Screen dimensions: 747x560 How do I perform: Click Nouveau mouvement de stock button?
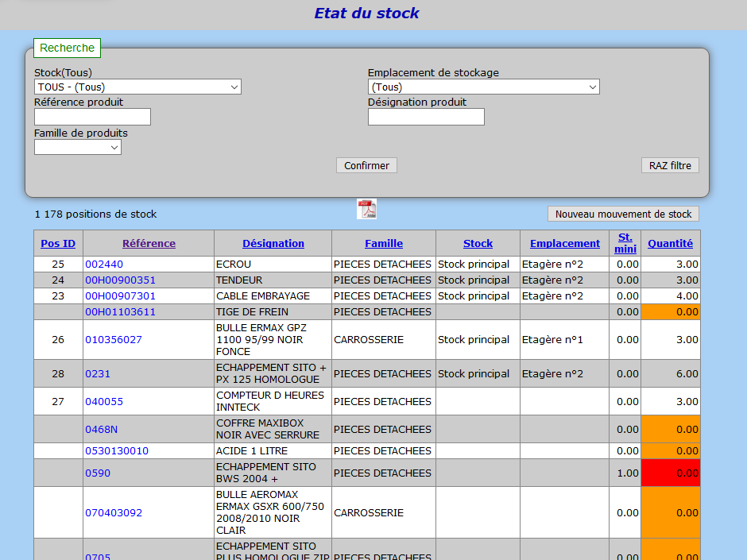(x=623, y=214)
